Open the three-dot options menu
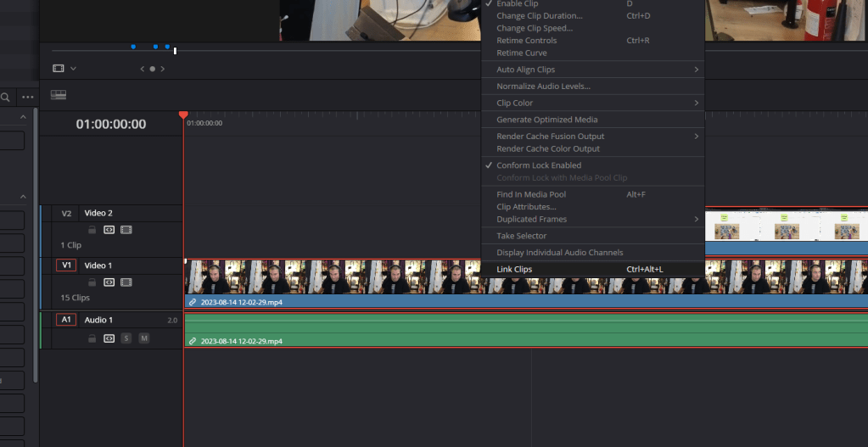The image size is (868, 447). click(28, 98)
